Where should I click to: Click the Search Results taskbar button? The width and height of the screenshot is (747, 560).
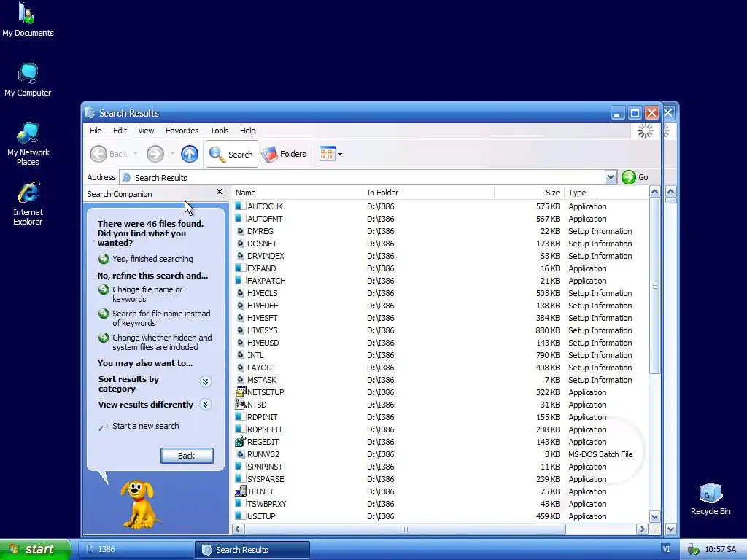(x=252, y=550)
